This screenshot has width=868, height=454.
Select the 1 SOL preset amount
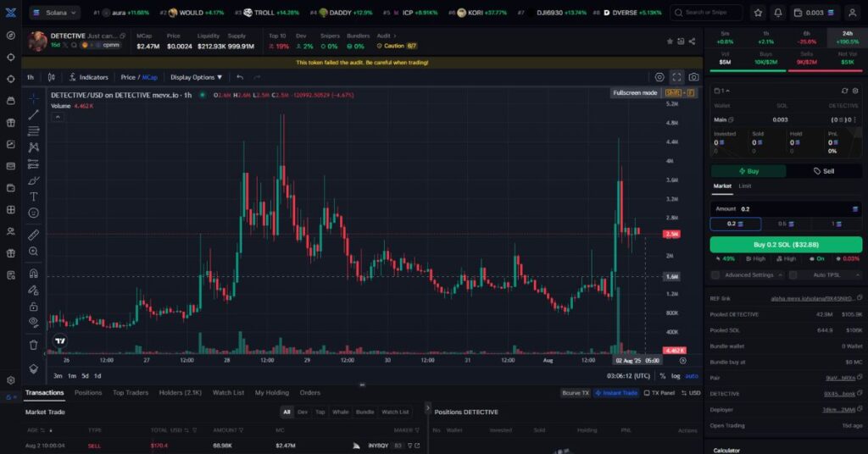click(x=837, y=224)
